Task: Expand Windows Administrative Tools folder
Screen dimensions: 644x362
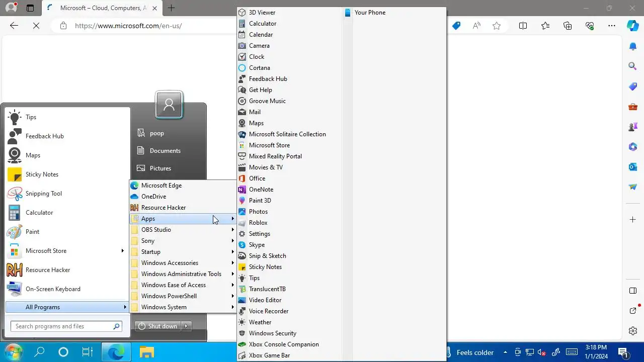Action: point(183,274)
